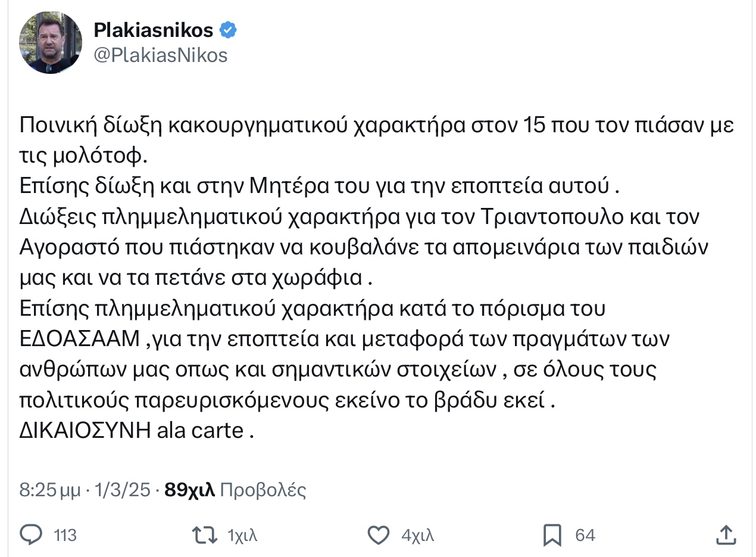View the 89χιλ Προβολές count
The image size is (756, 557).
(235, 490)
